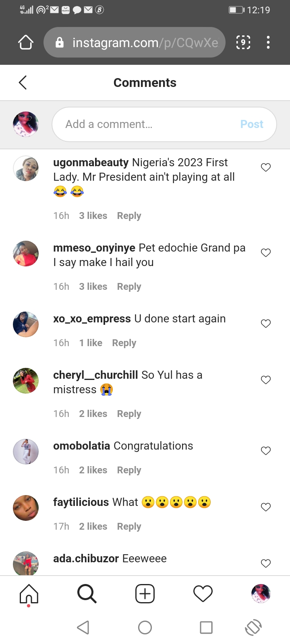This screenshot has height=644, width=290.
Task: Tap new post plus icon
Action: click(145, 594)
